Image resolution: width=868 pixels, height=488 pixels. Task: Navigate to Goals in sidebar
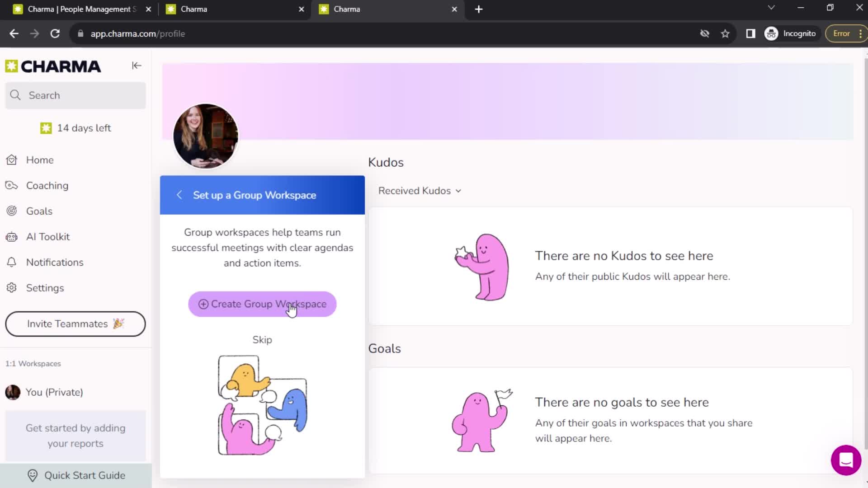[39, 211]
